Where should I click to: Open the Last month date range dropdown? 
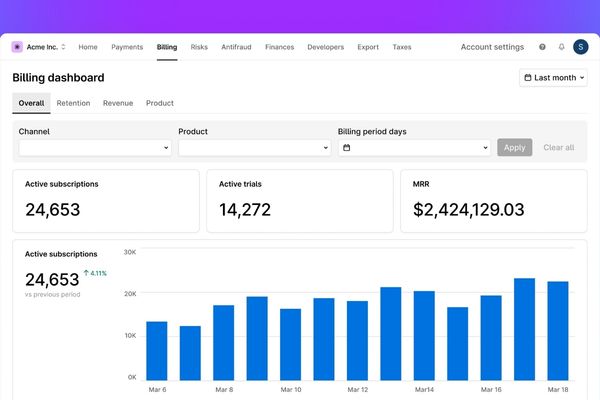553,77
